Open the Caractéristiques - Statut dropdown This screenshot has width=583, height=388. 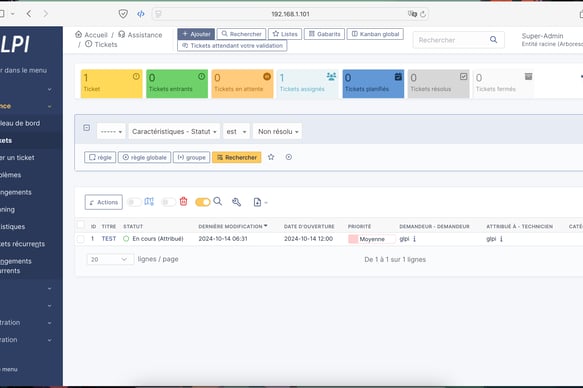[174, 132]
